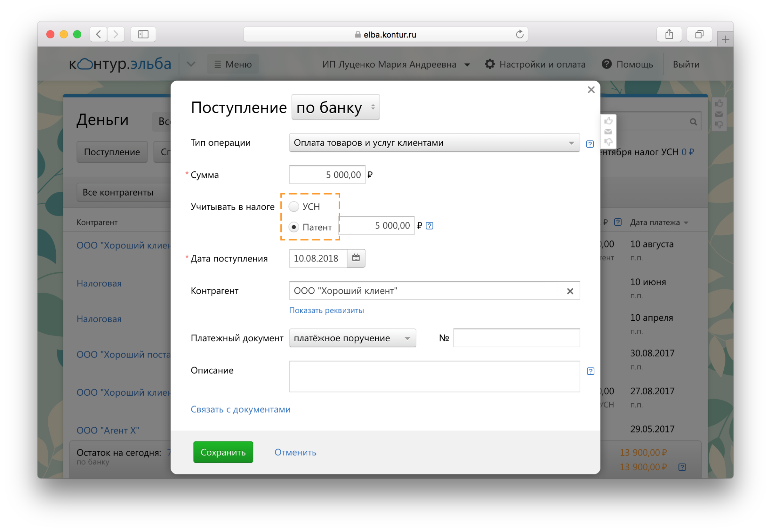Open the Меню navigation menu

point(234,64)
